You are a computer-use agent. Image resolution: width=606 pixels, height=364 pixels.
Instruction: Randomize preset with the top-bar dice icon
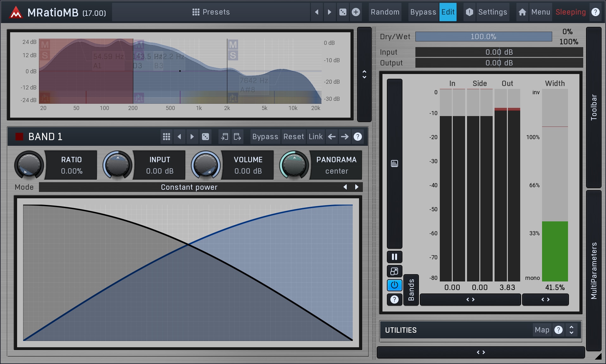coord(343,12)
